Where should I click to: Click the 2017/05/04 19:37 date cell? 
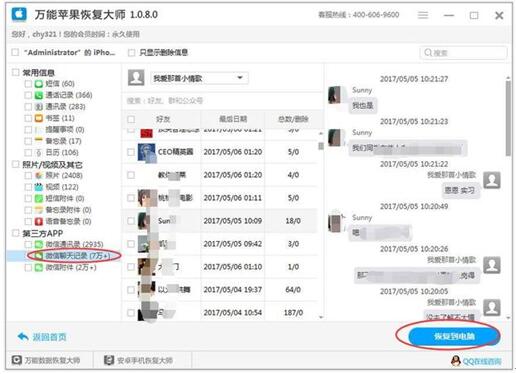(x=233, y=290)
